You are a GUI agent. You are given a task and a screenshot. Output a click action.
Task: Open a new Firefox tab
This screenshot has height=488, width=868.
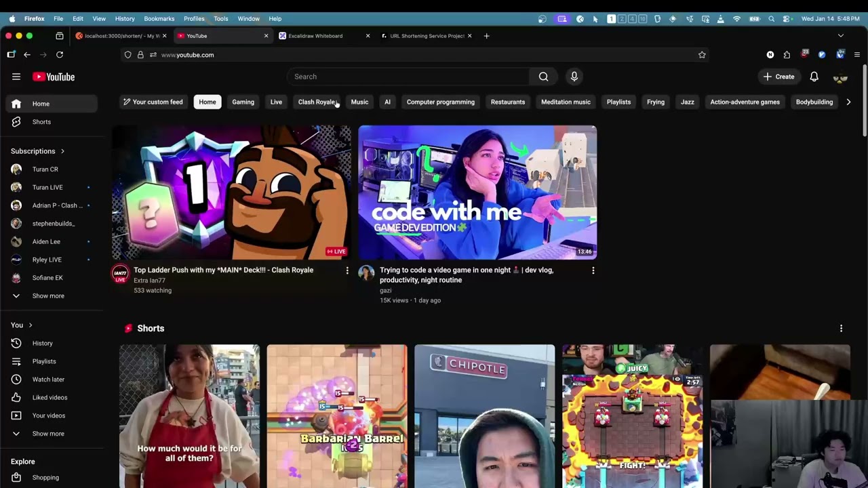(x=486, y=36)
